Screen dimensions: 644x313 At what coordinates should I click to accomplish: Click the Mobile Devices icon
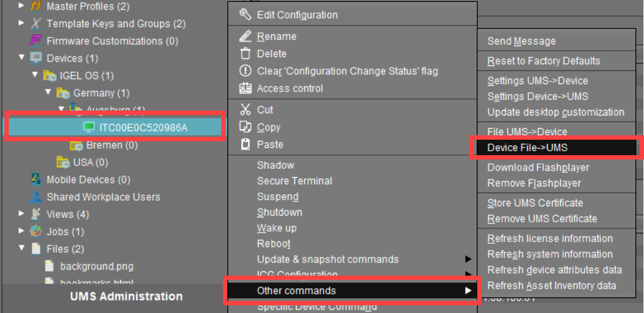[36, 179]
